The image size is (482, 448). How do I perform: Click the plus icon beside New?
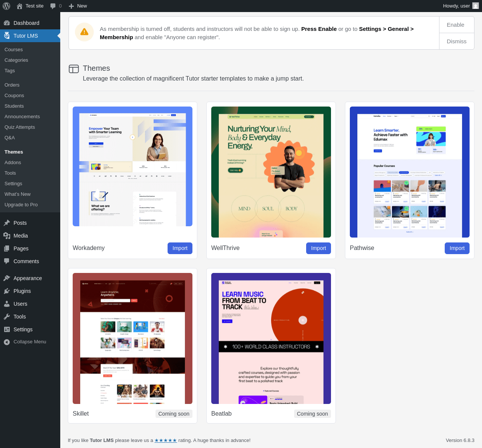[x=71, y=6]
